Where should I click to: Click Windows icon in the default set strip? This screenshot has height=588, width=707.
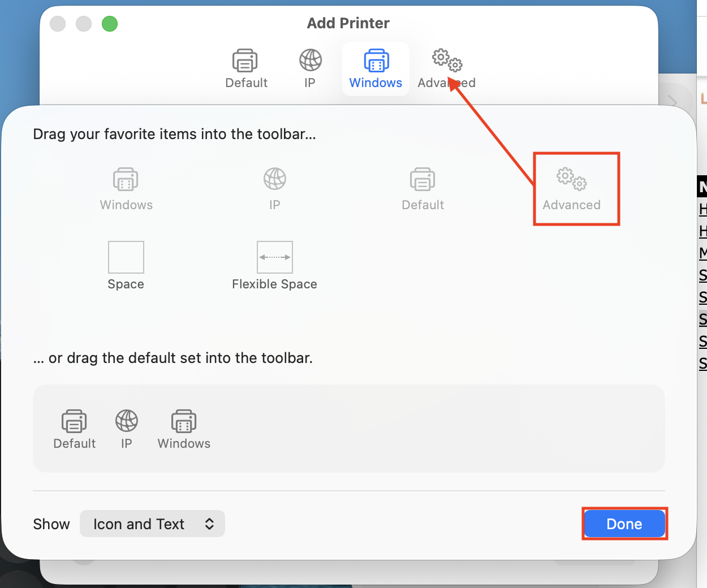(184, 429)
